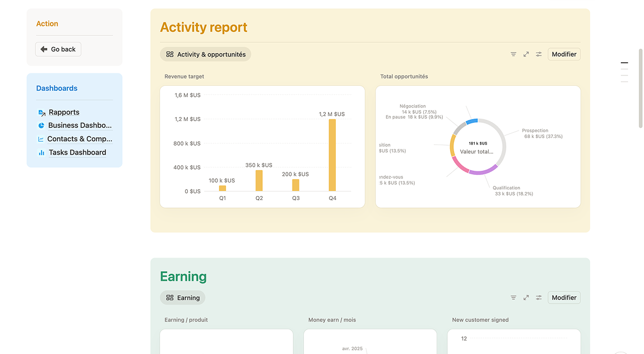Open the Rapports dashboard link
The height and width of the screenshot is (354, 644).
[x=64, y=112]
